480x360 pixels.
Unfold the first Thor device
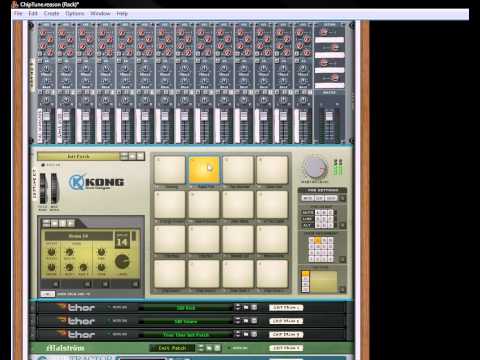click(33, 308)
